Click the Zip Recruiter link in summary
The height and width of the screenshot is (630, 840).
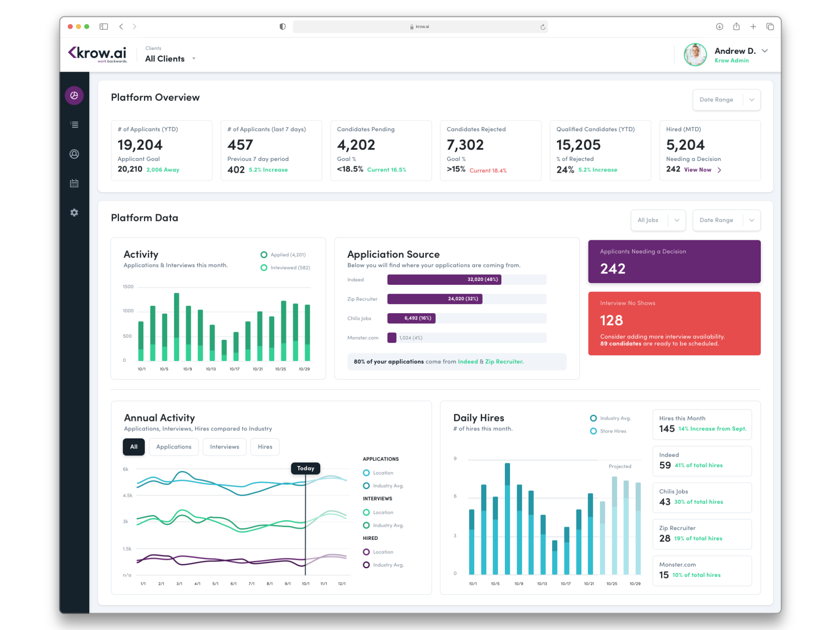click(504, 361)
